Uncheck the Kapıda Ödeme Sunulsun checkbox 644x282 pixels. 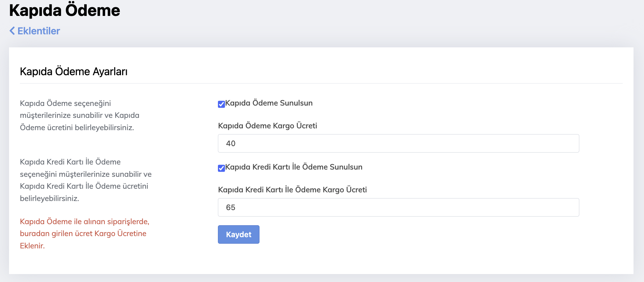pos(222,104)
